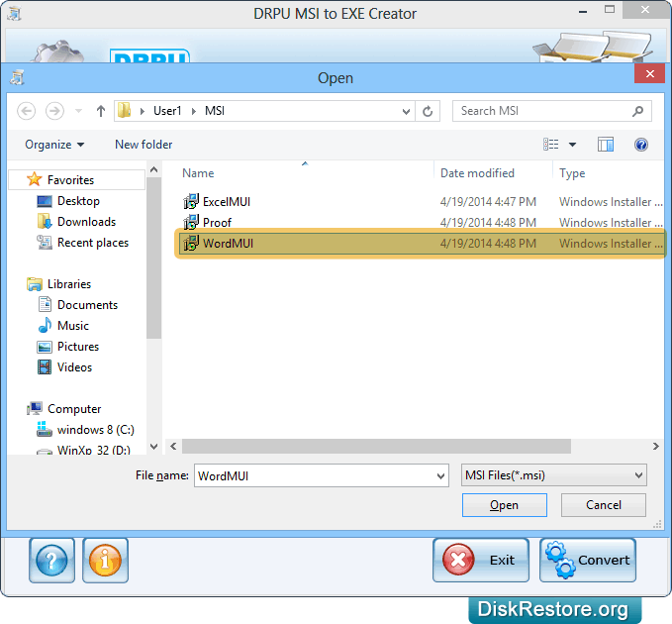Open the view options dropdown arrow

(x=572, y=145)
